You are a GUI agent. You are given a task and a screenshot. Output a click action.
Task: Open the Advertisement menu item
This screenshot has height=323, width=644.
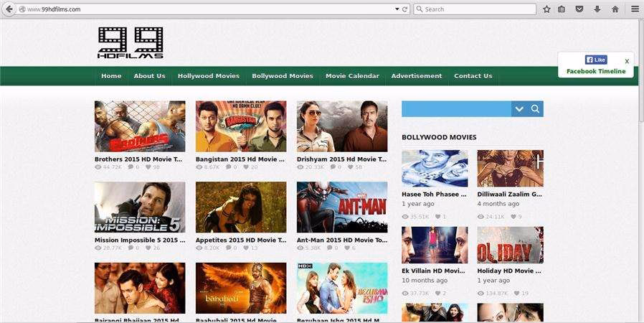tap(417, 76)
